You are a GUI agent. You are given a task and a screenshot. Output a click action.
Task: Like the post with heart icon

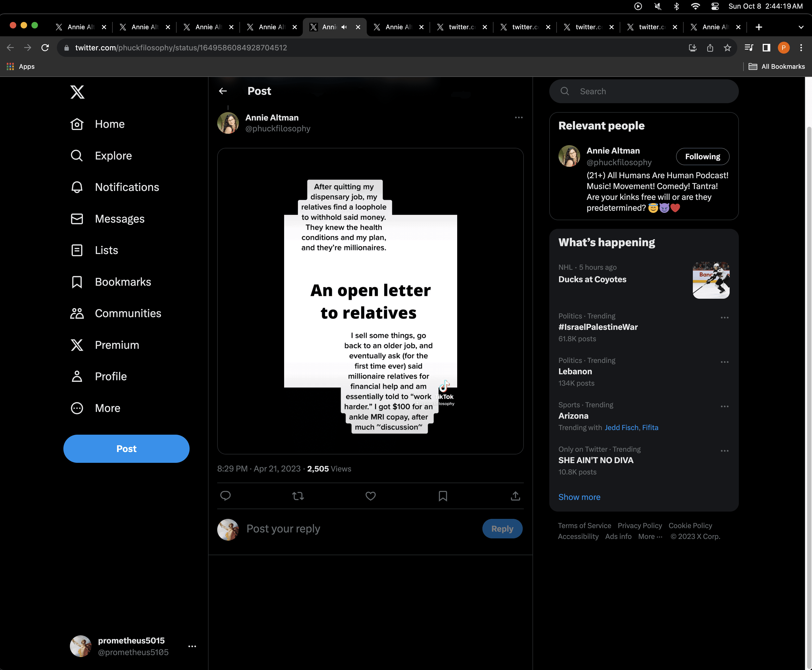(x=371, y=496)
